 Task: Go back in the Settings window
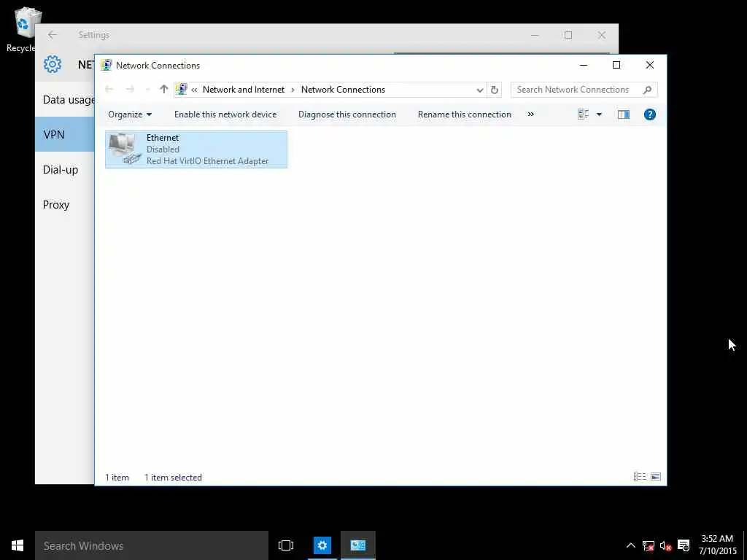pos(52,35)
